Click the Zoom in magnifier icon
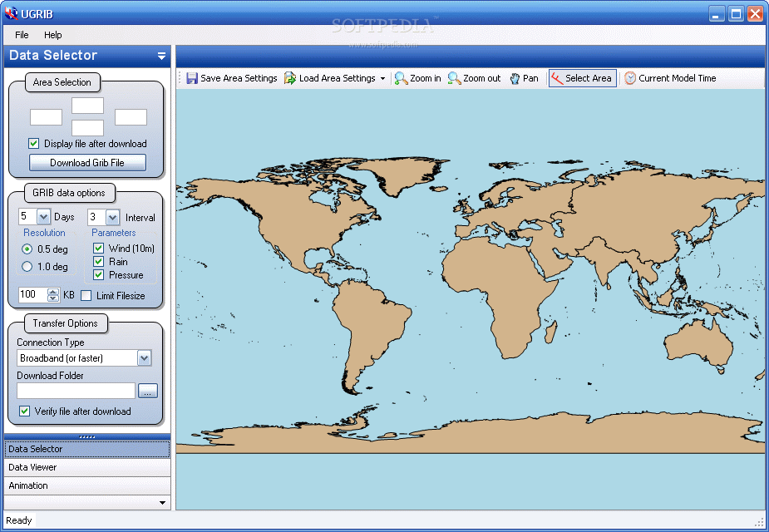Screen dimensions: 769x532 coord(402,78)
